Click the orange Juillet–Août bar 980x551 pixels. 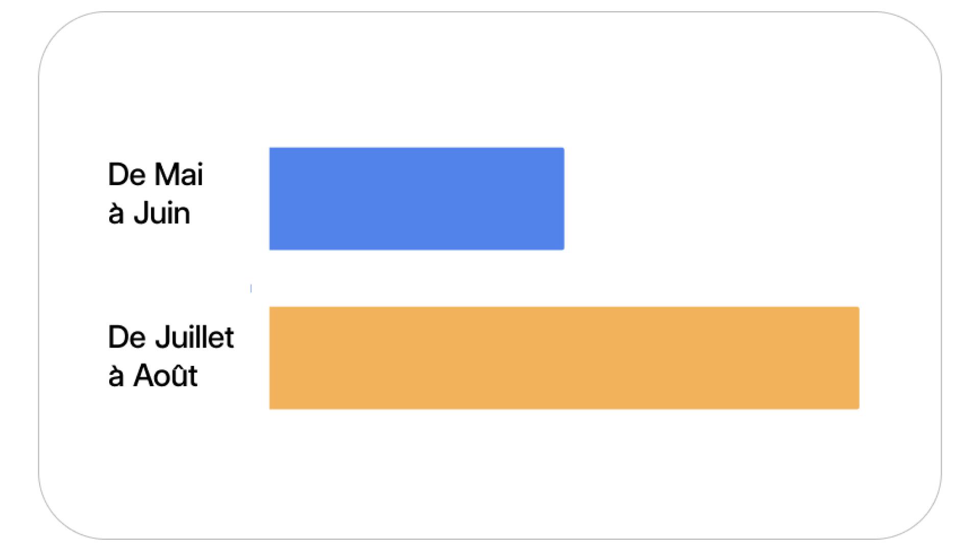click(564, 358)
